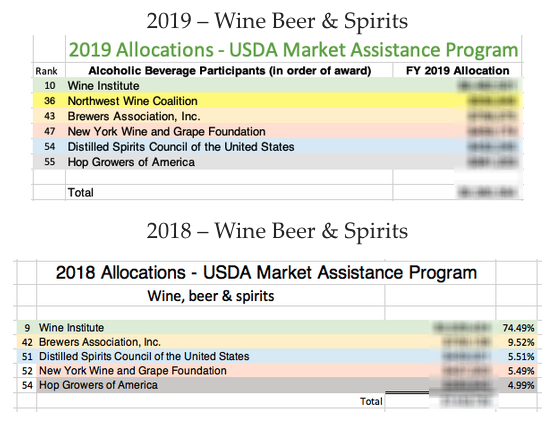Click the FY 2019 Allocation column header
The width and height of the screenshot is (555, 422).
(457, 70)
